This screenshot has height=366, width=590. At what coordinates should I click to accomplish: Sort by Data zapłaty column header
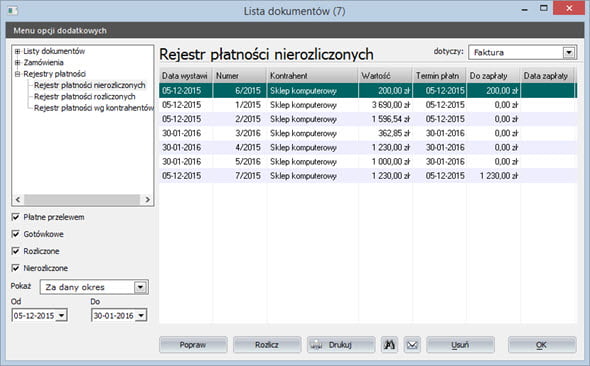[547, 76]
